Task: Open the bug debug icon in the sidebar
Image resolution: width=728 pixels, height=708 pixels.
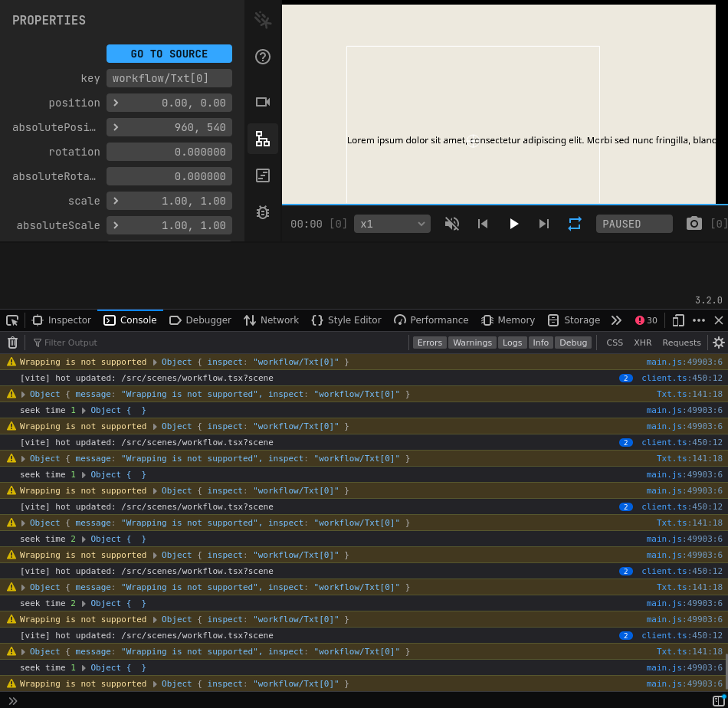Action: [263, 213]
